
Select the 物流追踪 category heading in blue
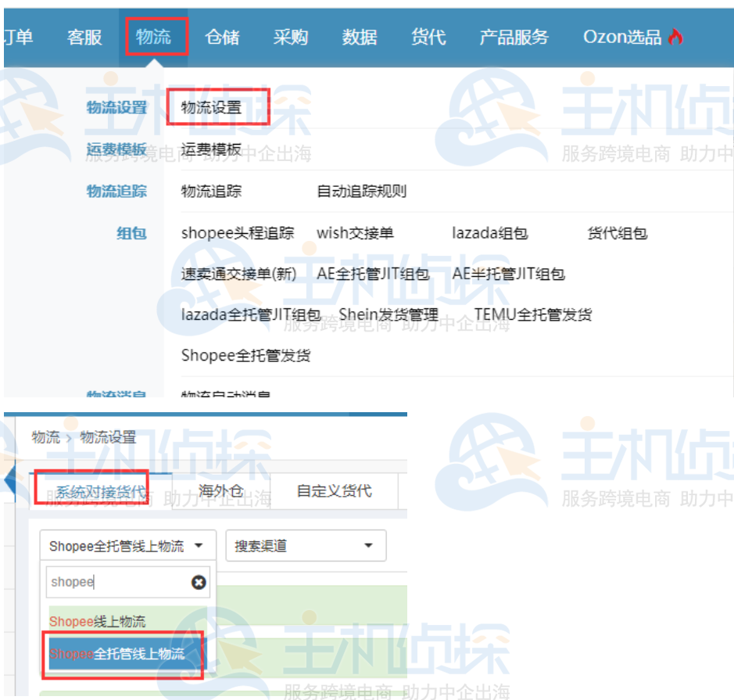point(116,191)
